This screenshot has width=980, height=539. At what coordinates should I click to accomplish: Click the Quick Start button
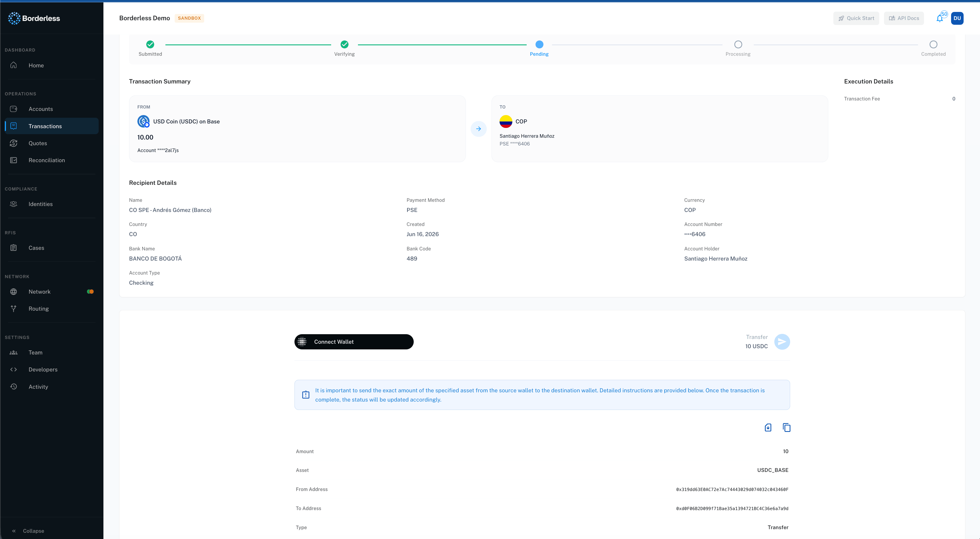(x=856, y=18)
